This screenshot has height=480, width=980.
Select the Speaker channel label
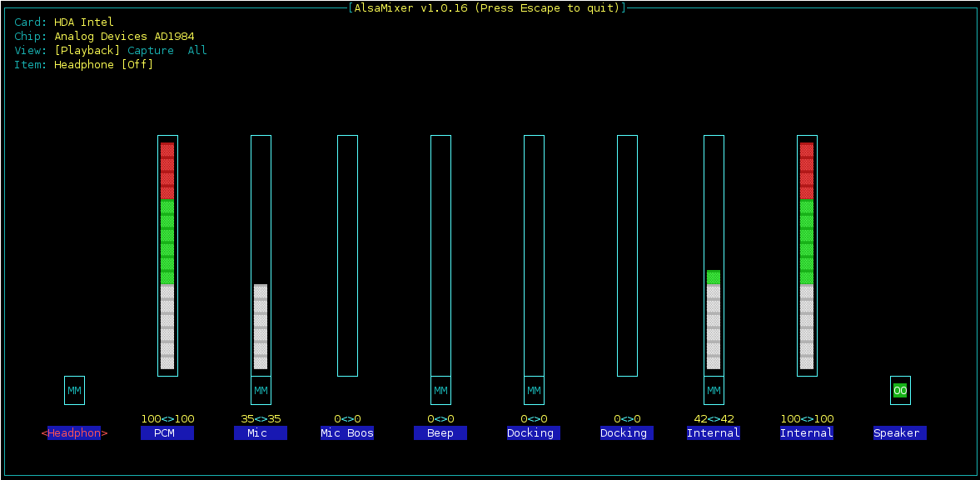pyautogui.click(x=900, y=433)
